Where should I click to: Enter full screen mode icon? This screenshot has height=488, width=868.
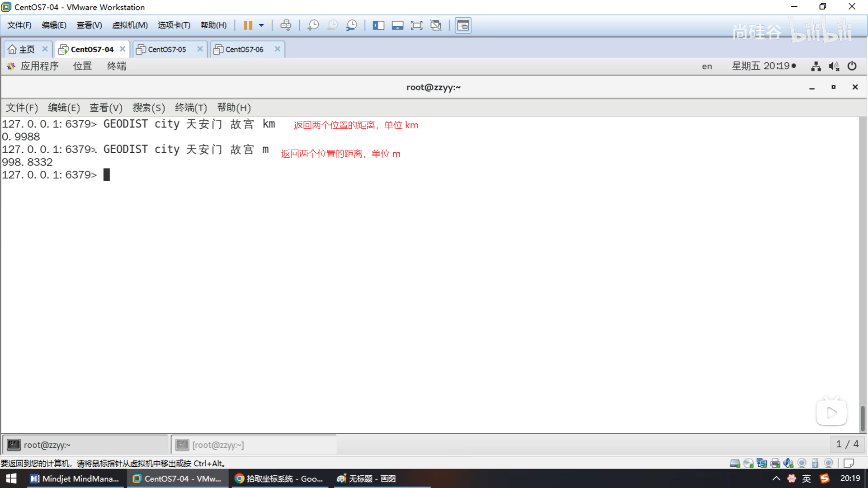pos(416,25)
